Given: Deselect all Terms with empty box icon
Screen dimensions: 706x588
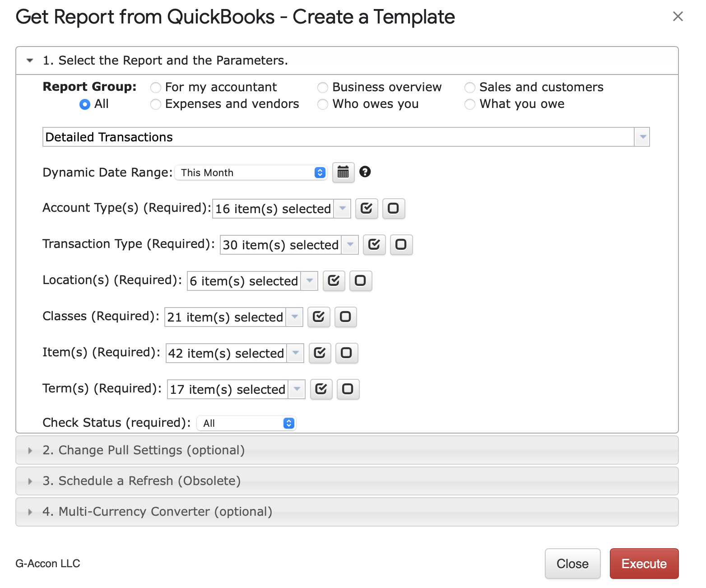Looking at the screenshot, I should [348, 389].
